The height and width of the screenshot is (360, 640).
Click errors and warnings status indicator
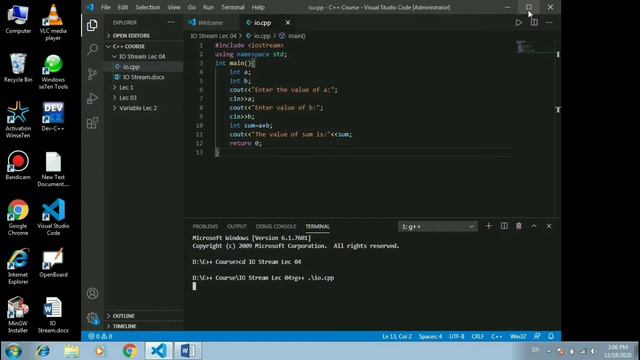(100, 336)
